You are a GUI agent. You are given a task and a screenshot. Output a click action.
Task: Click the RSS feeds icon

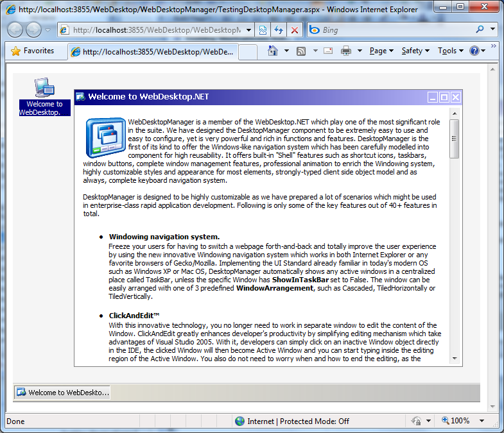pyautogui.click(x=300, y=51)
